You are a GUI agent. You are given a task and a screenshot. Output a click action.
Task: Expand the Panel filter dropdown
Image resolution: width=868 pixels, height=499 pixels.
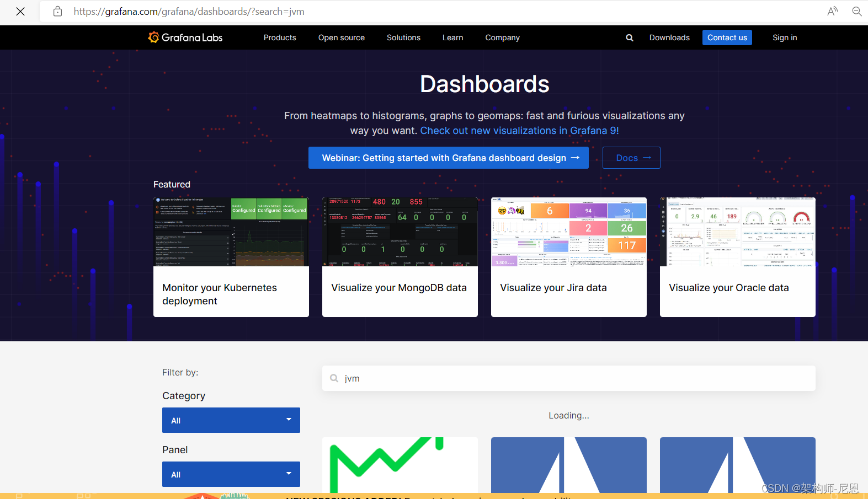(231, 474)
